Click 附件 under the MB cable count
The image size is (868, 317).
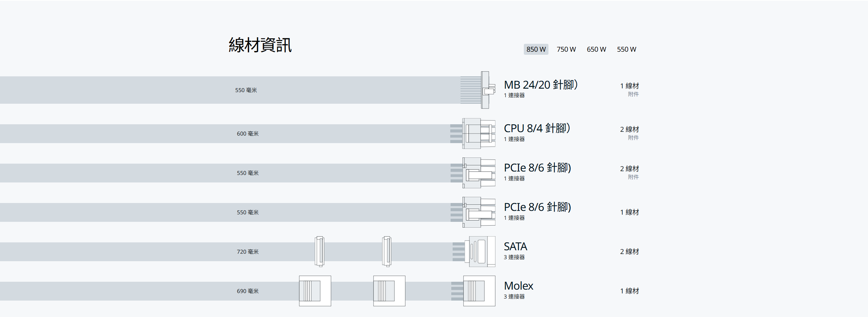coord(633,94)
